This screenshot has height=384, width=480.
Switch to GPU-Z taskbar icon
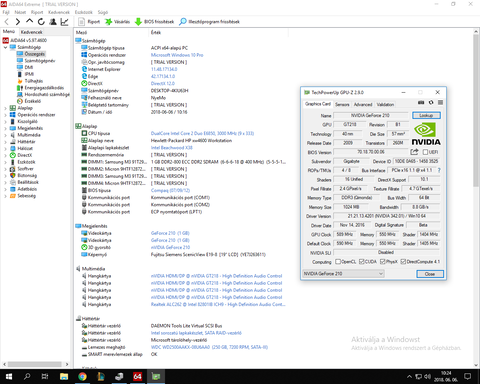[156, 377]
